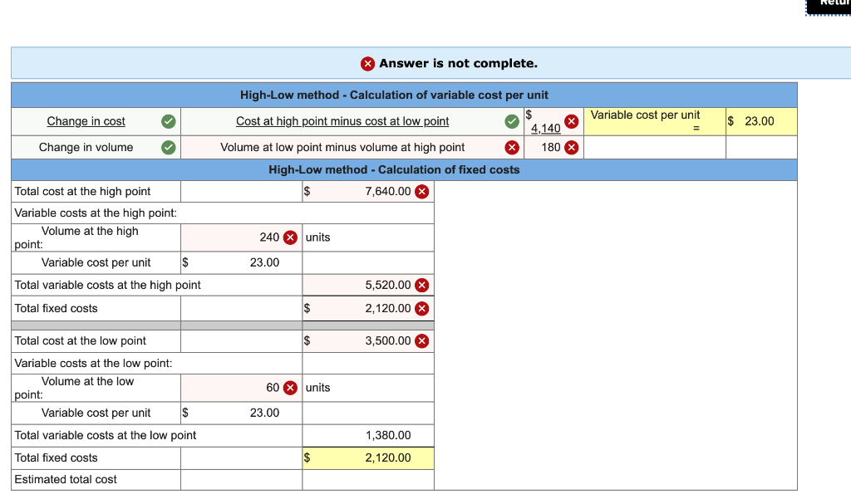The width and height of the screenshot is (851, 504).
Task: Click the yellow Variable cost per unit $23.00 cell
Action: click(760, 120)
